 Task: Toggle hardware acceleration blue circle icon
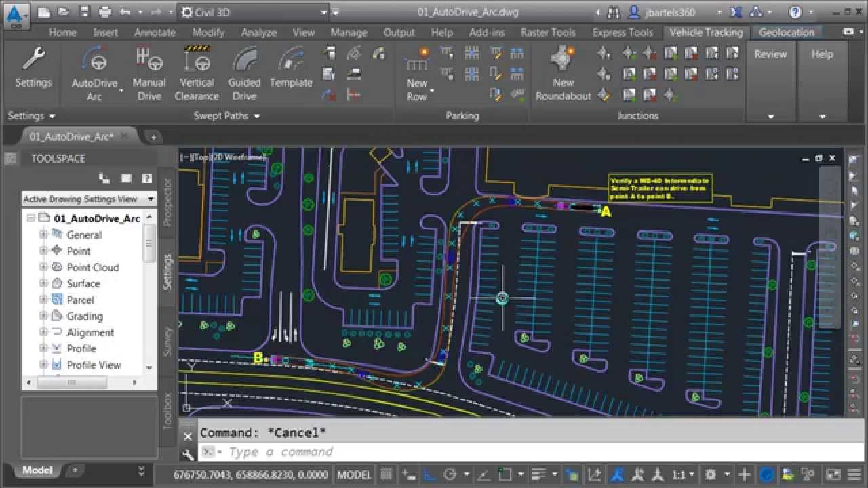[766, 474]
